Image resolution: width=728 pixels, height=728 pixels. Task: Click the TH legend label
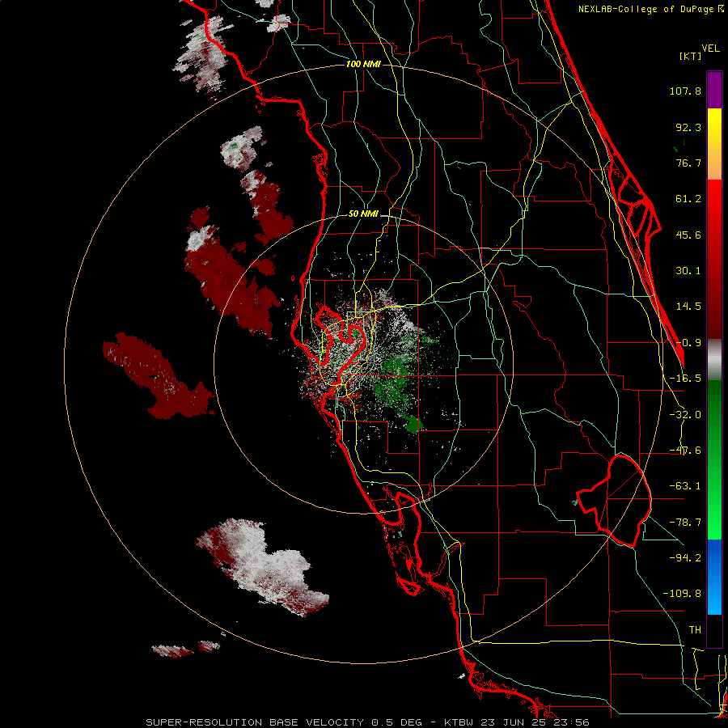pos(695,629)
